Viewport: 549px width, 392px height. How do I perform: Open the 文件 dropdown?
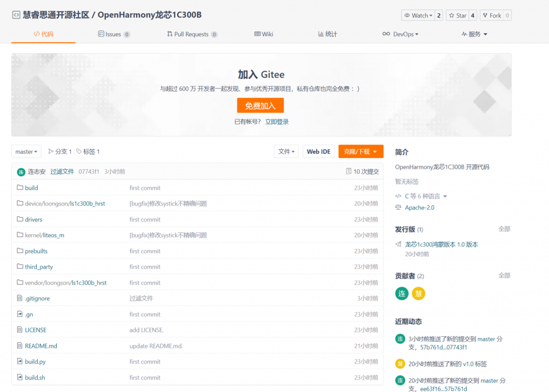[x=286, y=152]
